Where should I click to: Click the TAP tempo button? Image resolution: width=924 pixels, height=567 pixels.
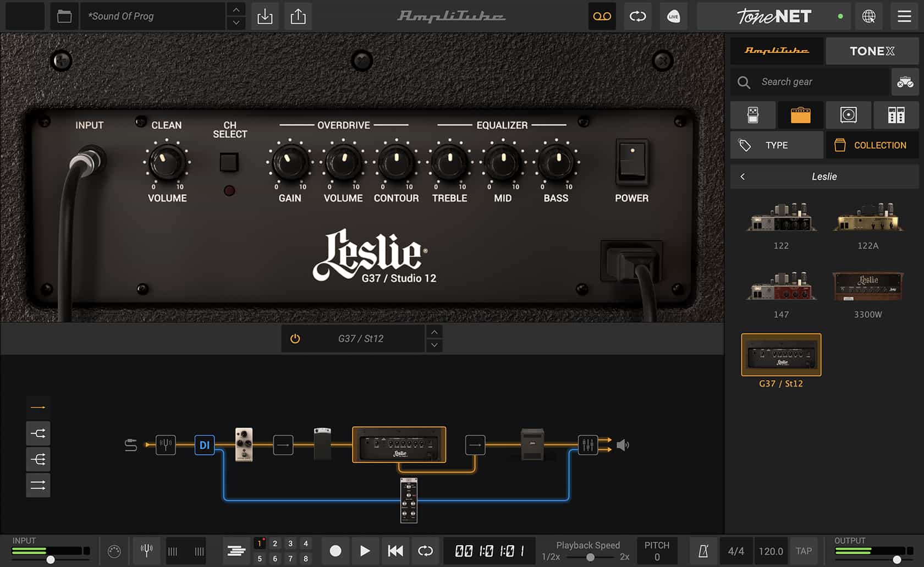[804, 551]
